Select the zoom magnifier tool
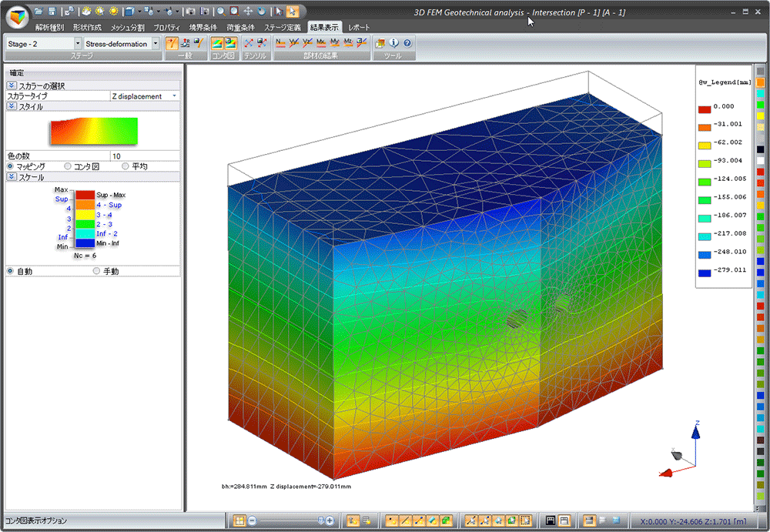 pyautogui.click(x=220, y=12)
